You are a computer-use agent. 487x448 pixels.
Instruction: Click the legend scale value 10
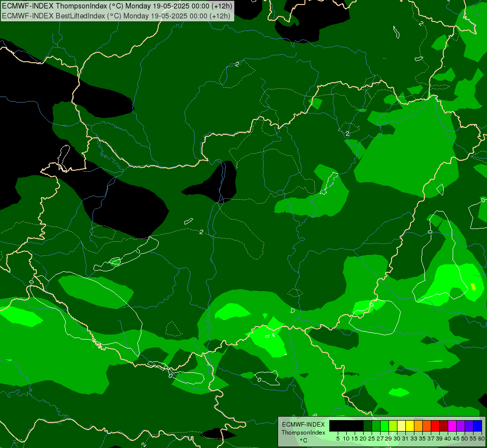[346, 439]
